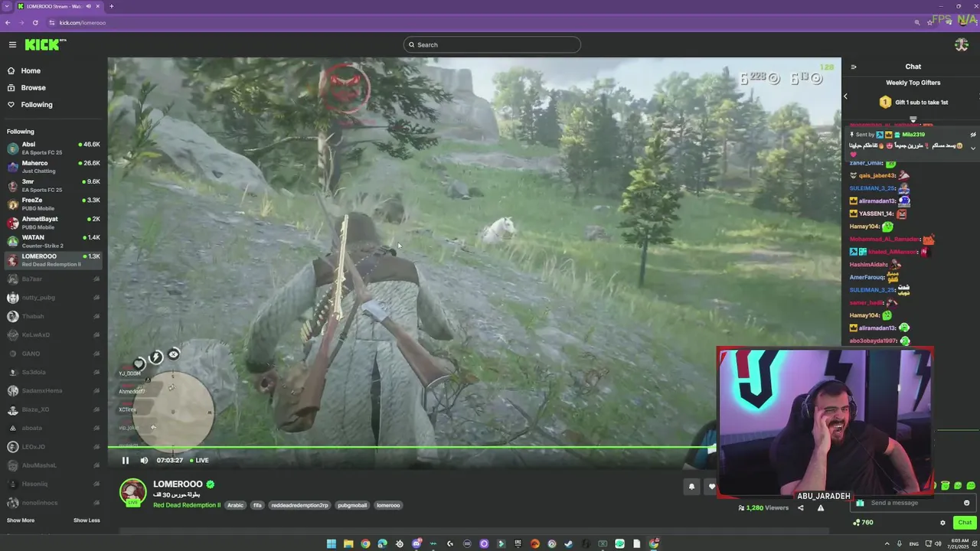Select Thabuh offline channel

(54, 316)
